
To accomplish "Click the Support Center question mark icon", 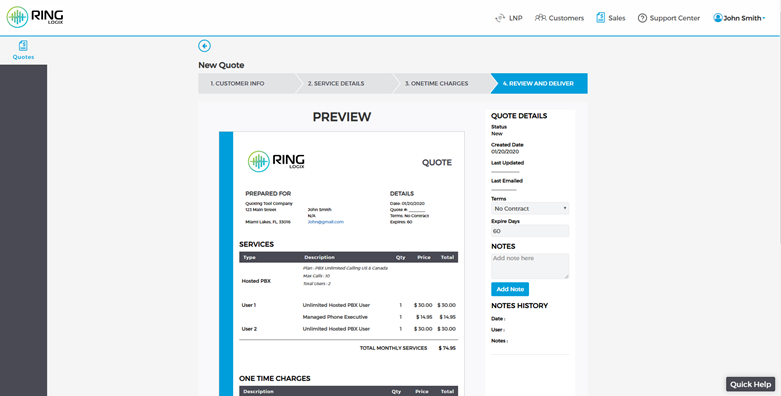I will click(x=643, y=18).
